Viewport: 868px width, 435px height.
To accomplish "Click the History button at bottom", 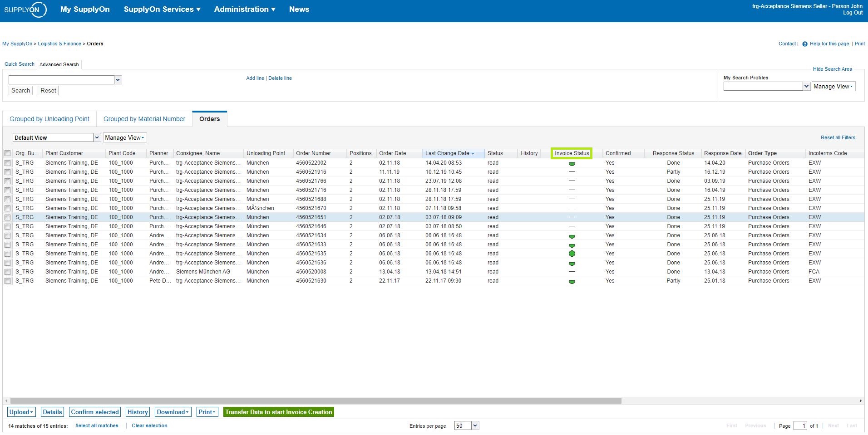I will click(x=138, y=412).
